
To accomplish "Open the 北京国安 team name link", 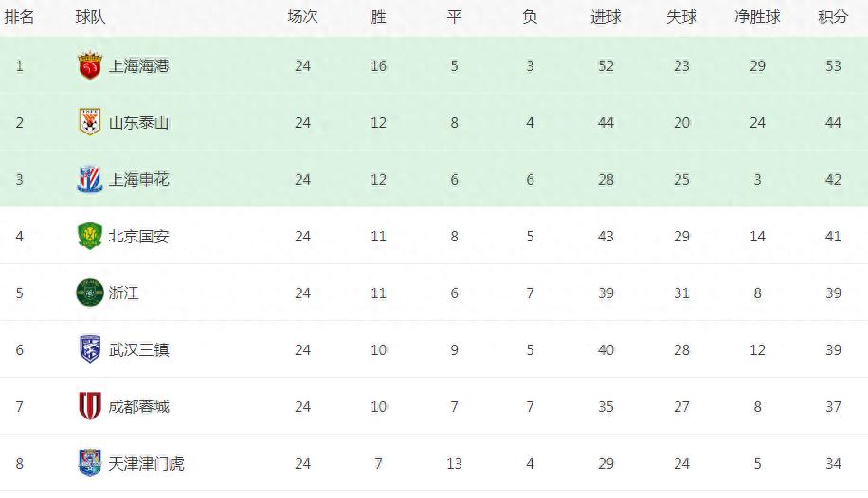I will coord(139,237).
